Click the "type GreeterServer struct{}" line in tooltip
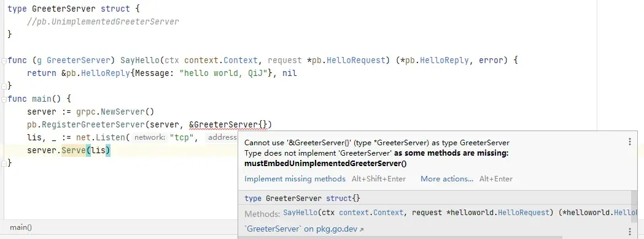Image resolution: width=644 pixels, height=239 pixels. 302,199
